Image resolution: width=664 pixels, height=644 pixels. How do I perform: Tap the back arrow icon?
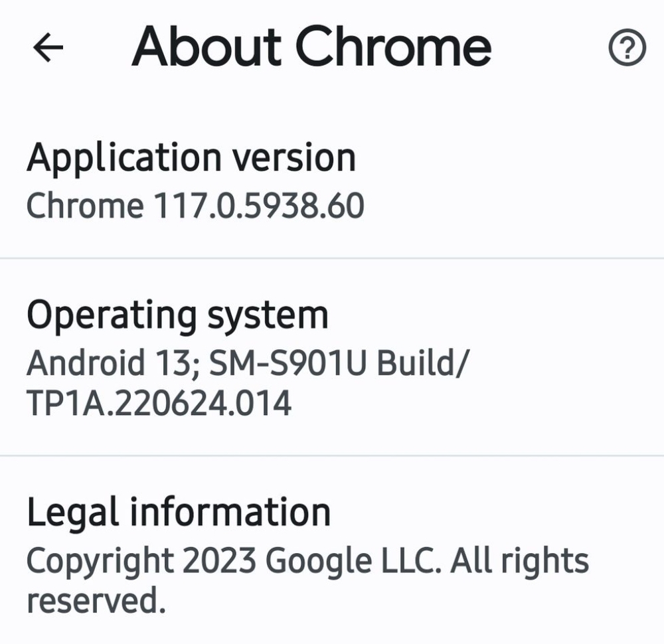(48, 48)
